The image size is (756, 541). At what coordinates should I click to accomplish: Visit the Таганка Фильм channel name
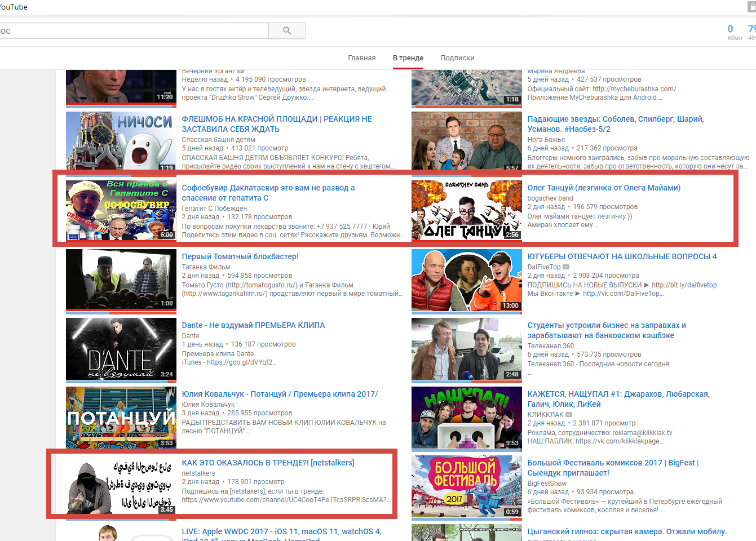(206, 267)
